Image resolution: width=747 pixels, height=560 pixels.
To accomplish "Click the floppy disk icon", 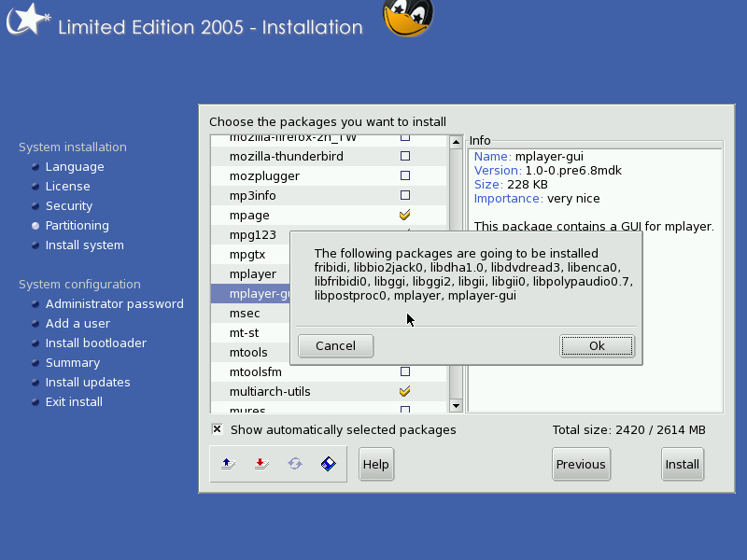I will (x=329, y=463).
